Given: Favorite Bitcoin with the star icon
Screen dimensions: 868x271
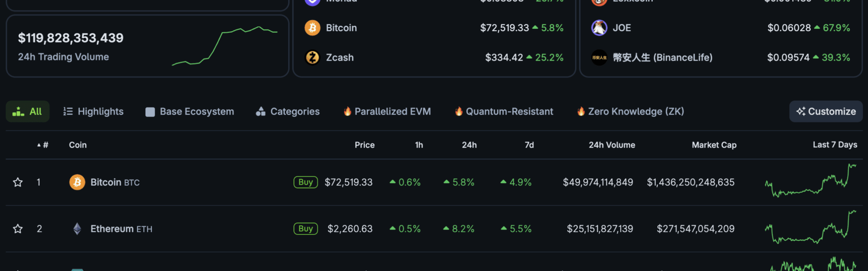Looking at the screenshot, I should 18,182.
